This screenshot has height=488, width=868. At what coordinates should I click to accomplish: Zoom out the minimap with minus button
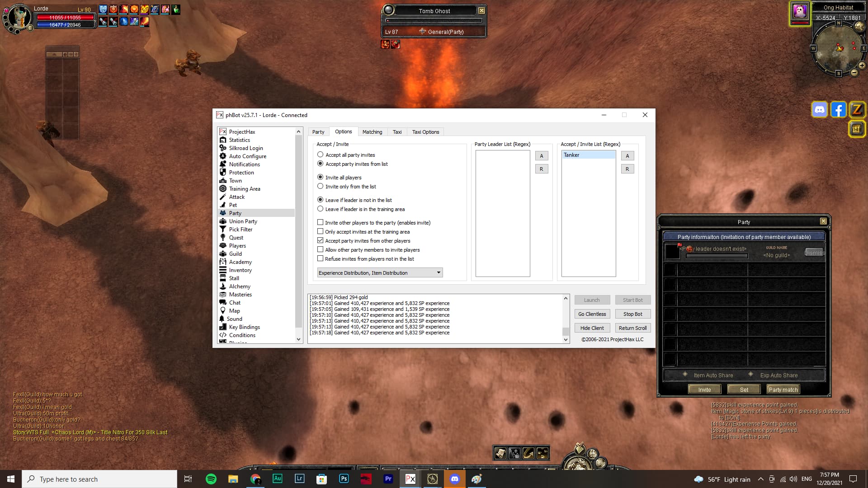[x=854, y=73]
